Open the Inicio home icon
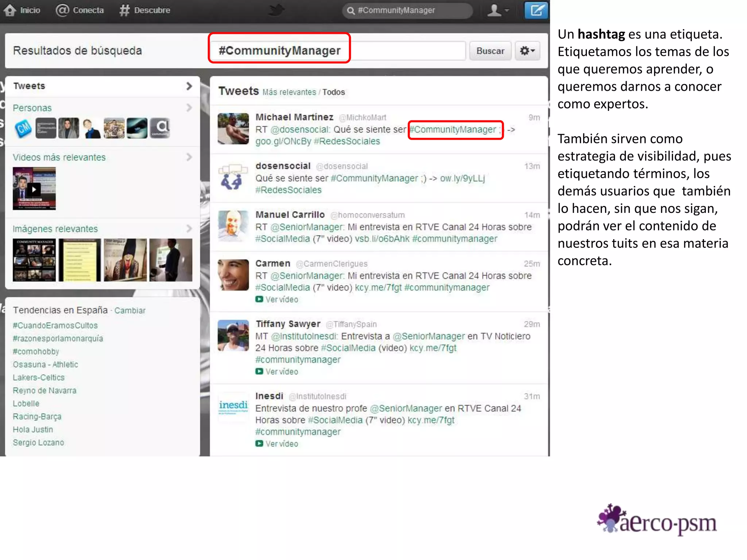 10,10
